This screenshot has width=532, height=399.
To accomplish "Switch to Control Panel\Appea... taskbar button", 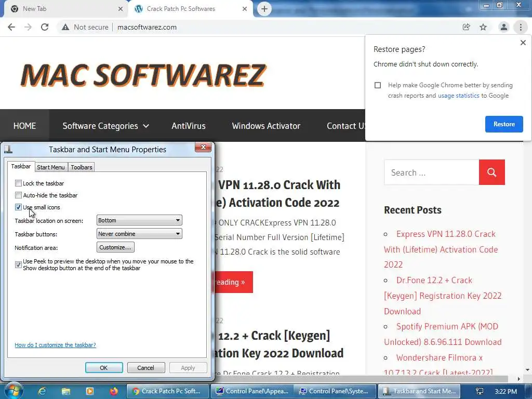I will (252, 391).
